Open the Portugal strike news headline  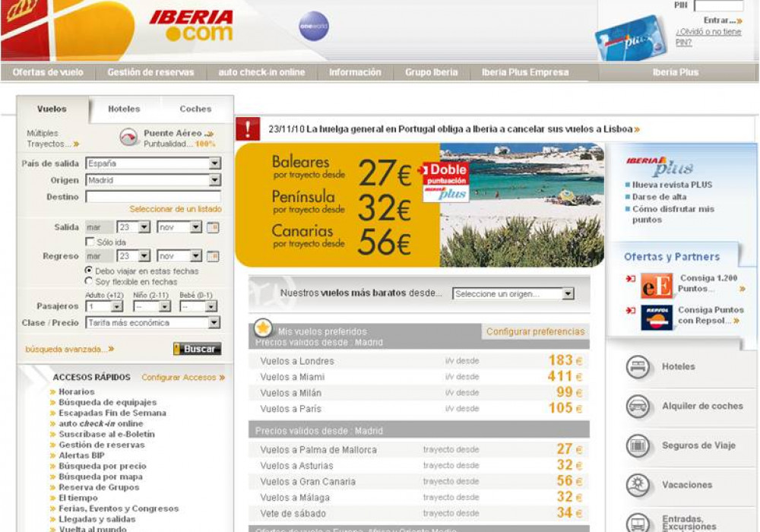tap(454, 129)
